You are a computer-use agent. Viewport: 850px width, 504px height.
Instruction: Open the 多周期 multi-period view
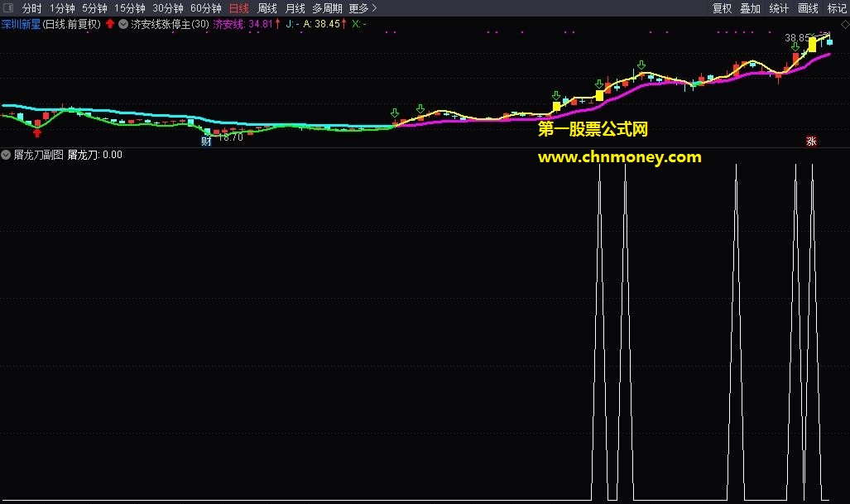pos(327,8)
